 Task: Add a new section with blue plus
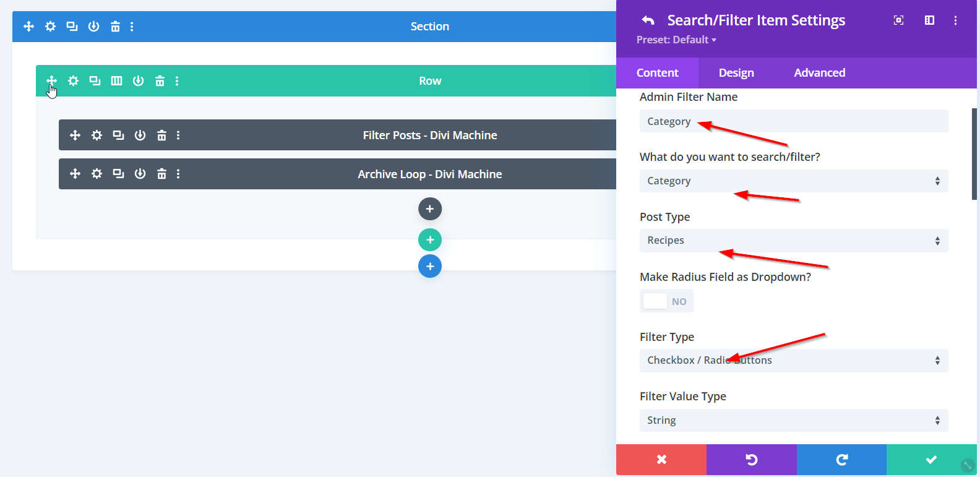tap(429, 267)
